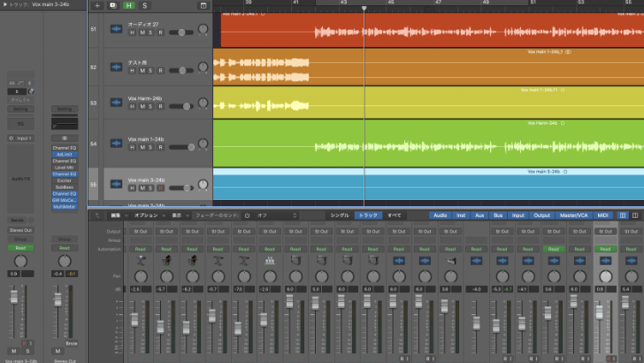Click the waveform icon of track Vox main 3-24b
This screenshot has width=644, height=363.
tap(116, 184)
